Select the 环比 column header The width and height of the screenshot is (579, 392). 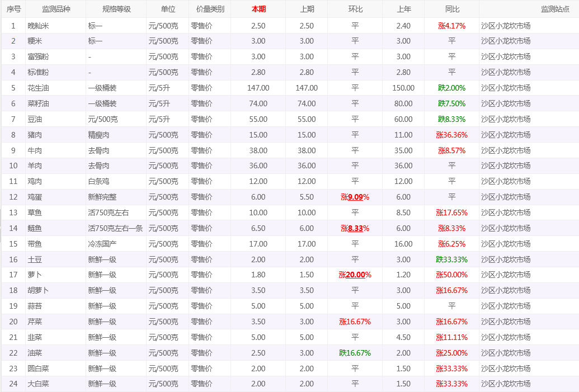tap(355, 9)
